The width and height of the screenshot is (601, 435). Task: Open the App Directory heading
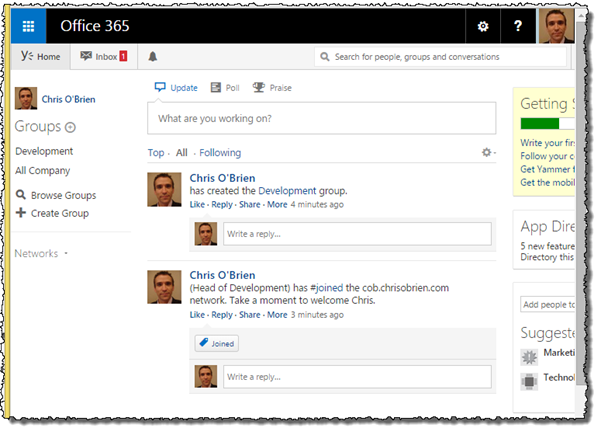point(547,227)
